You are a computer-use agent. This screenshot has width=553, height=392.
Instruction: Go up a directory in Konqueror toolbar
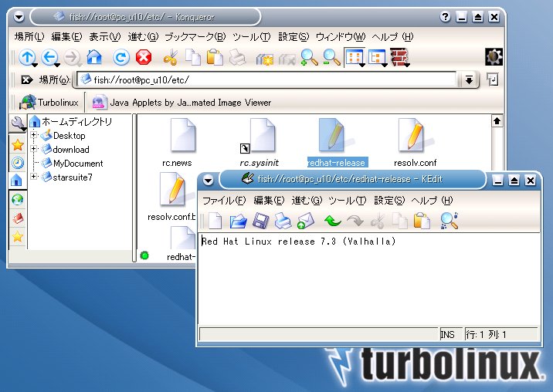point(27,57)
